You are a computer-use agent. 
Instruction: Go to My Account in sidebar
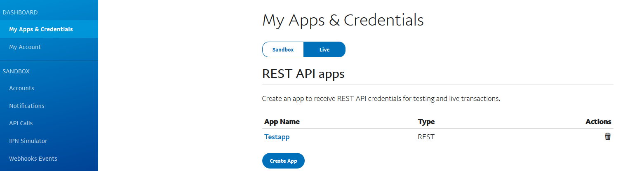pyautogui.click(x=25, y=47)
